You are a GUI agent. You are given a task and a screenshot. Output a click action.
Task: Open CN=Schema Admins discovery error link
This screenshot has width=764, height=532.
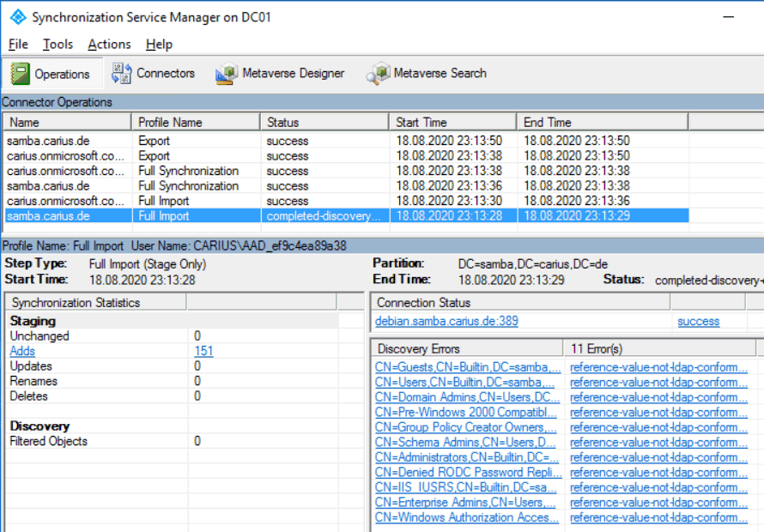pyautogui.click(x=465, y=443)
